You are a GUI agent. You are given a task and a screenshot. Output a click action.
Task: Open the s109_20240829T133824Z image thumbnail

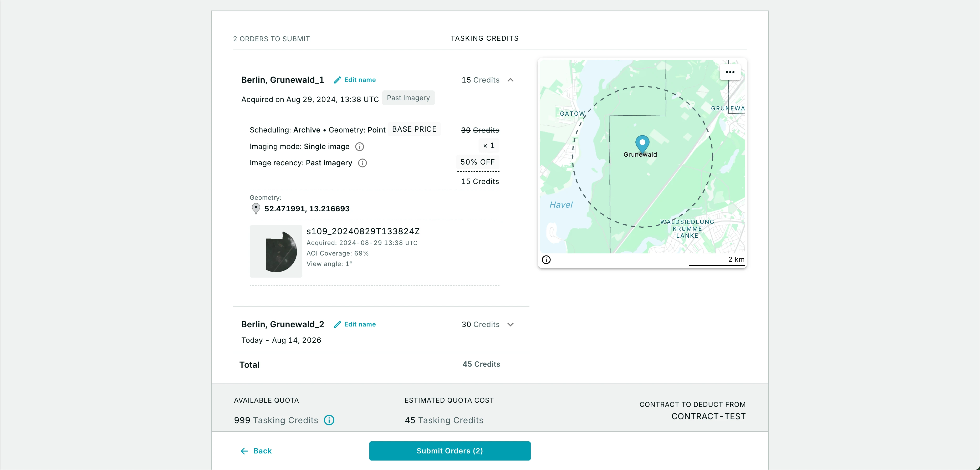[276, 251]
